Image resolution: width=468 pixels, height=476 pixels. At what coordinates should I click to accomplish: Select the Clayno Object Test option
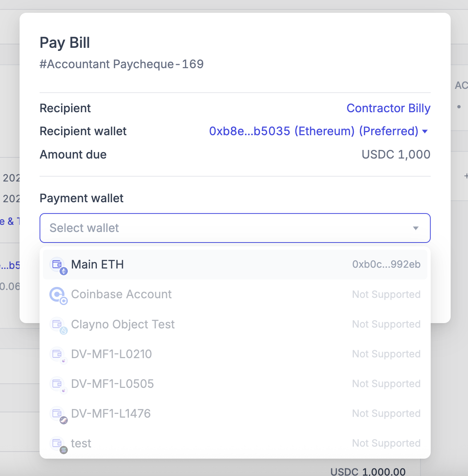(123, 324)
